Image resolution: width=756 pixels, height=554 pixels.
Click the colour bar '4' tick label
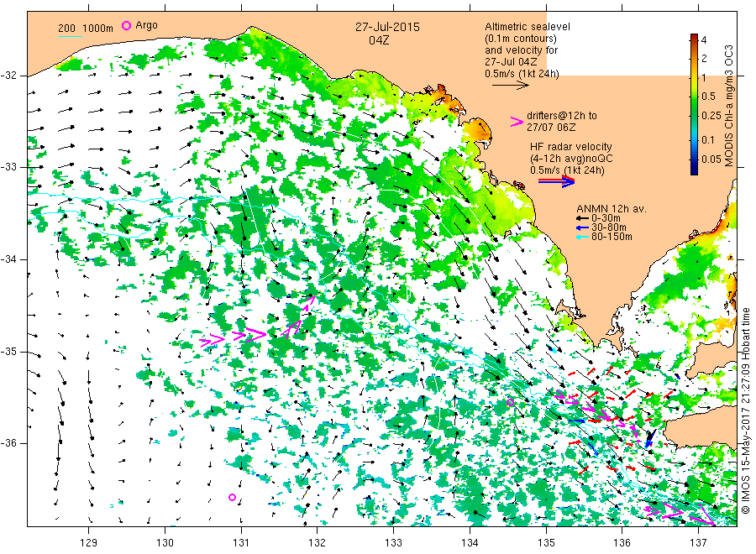pos(704,40)
